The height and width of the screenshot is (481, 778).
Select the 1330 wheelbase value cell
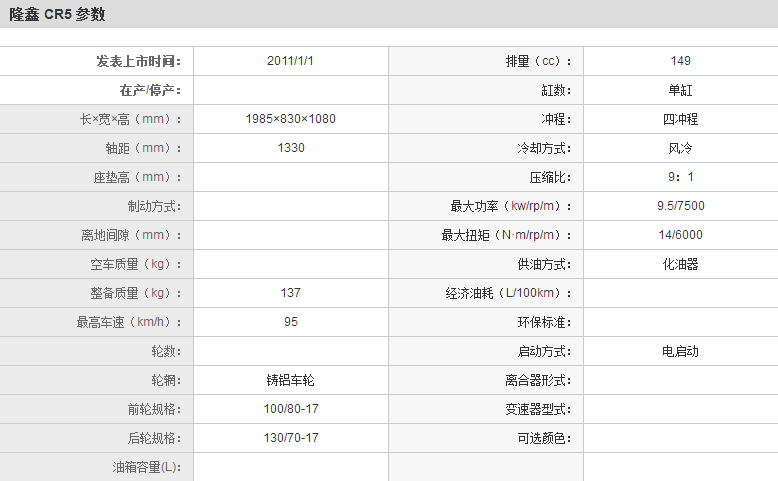click(290, 148)
